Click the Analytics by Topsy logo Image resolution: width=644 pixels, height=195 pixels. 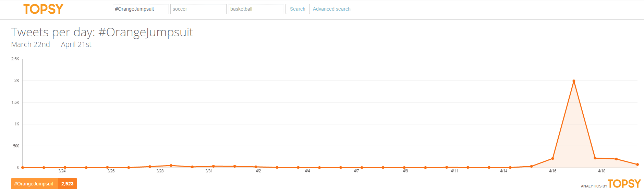coord(611,184)
